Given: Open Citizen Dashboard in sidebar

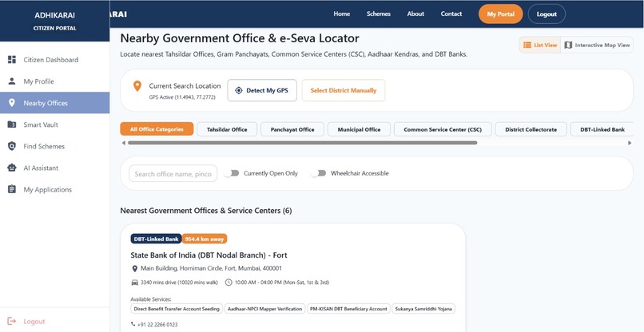Looking at the screenshot, I should (54, 60).
